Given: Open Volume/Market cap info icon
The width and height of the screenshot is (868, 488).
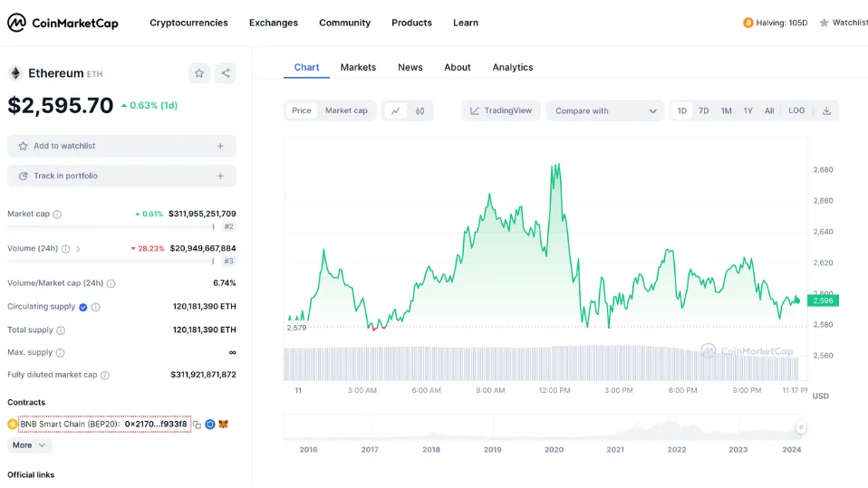Looking at the screenshot, I should (111, 283).
